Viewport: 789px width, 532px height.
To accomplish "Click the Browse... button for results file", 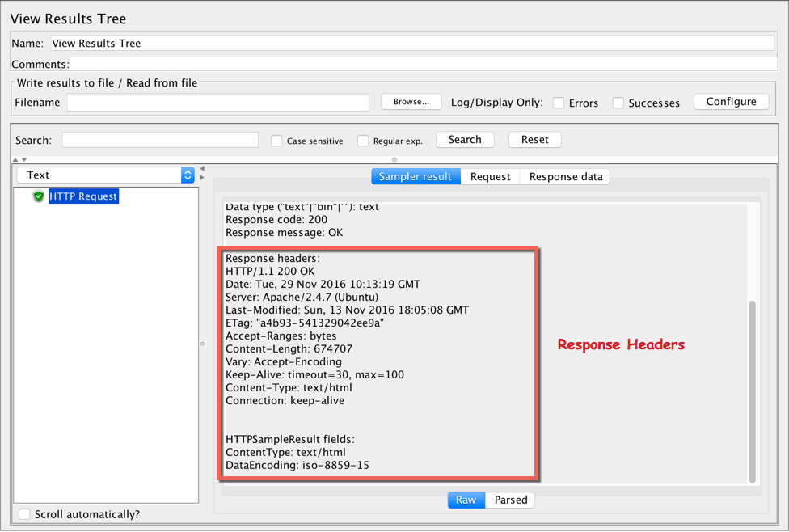I will click(x=411, y=101).
